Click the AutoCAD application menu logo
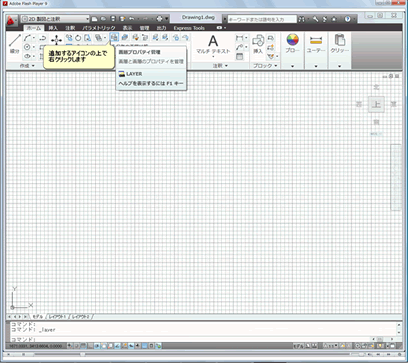 [12, 21]
